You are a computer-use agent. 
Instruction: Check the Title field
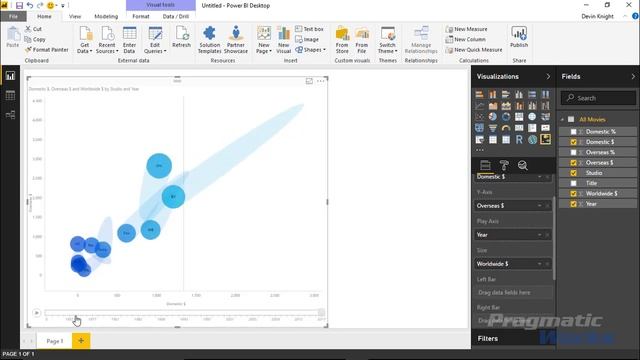click(573, 183)
